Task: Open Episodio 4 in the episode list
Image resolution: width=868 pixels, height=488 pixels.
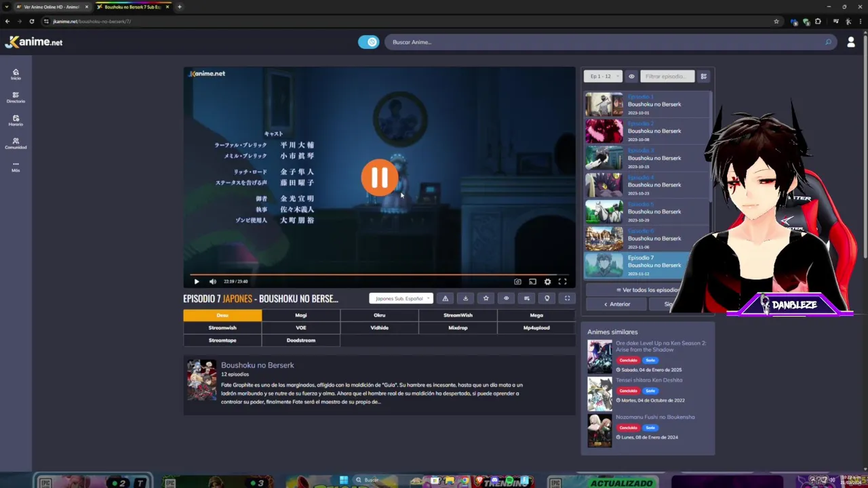Action: pos(646,185)
